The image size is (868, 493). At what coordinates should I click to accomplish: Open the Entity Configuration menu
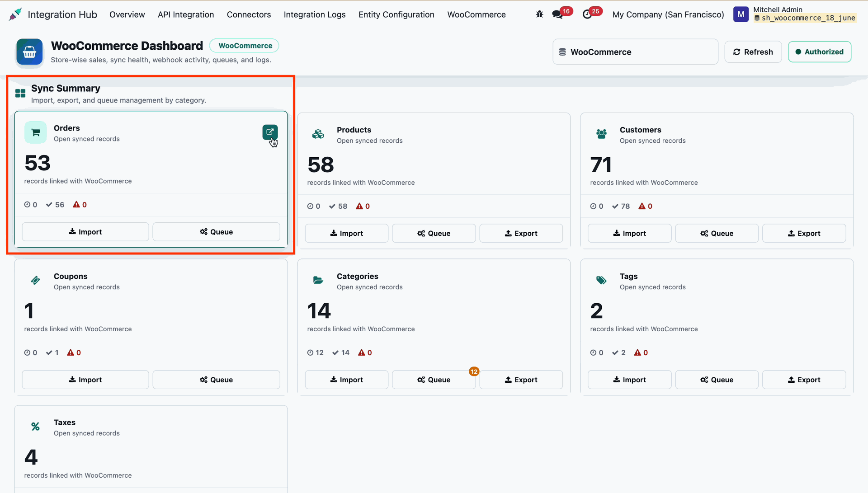coord(396,14)
